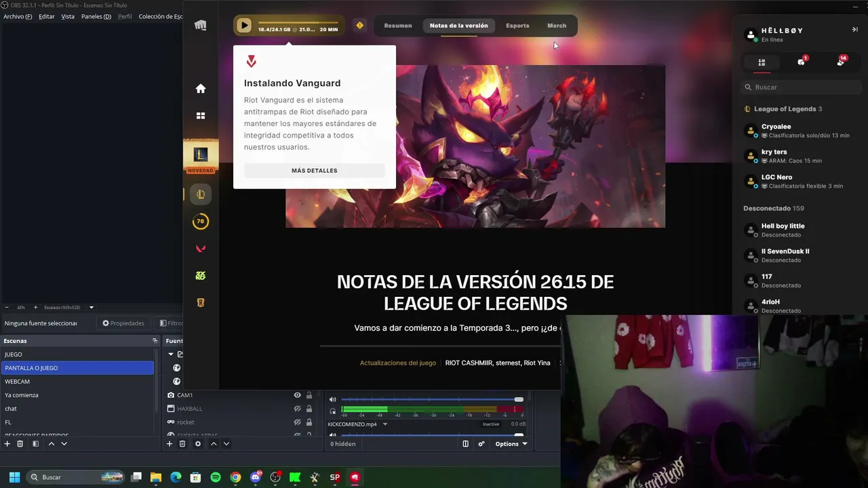Open the OBS Paneles menu
Screen dimensions: 868x488
tap(96, 16)
